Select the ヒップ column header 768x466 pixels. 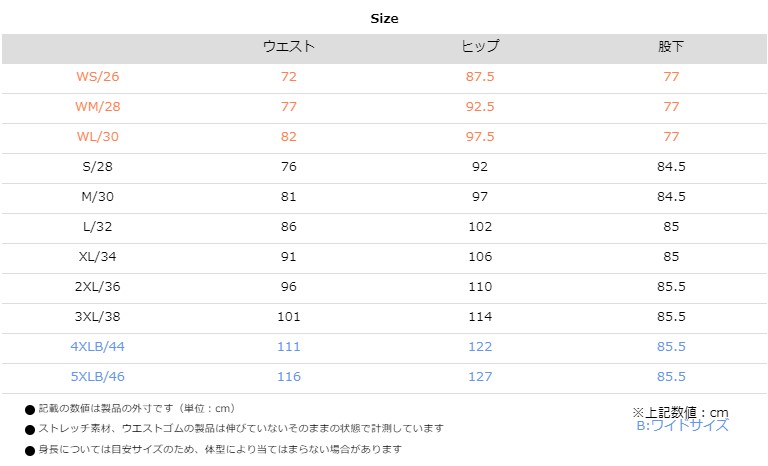[x=480, y=47]
